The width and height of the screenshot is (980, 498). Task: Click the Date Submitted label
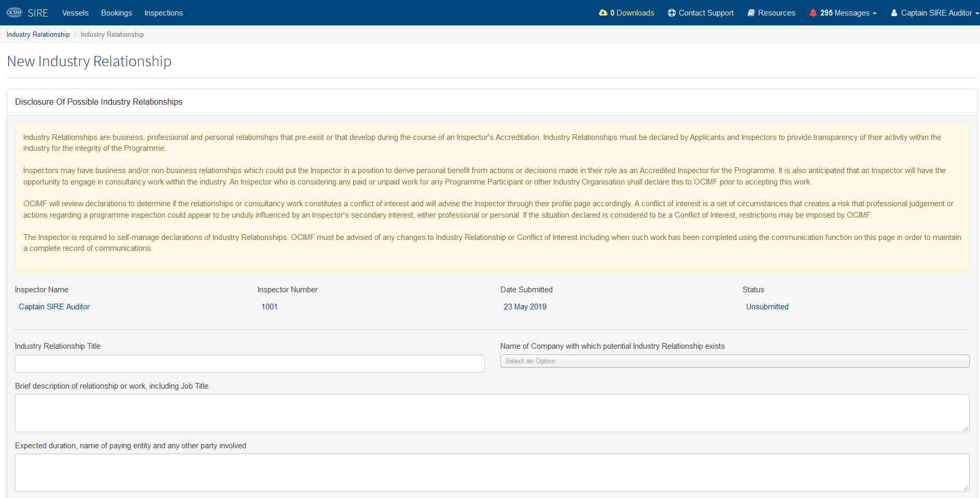(x=526, y=289)
